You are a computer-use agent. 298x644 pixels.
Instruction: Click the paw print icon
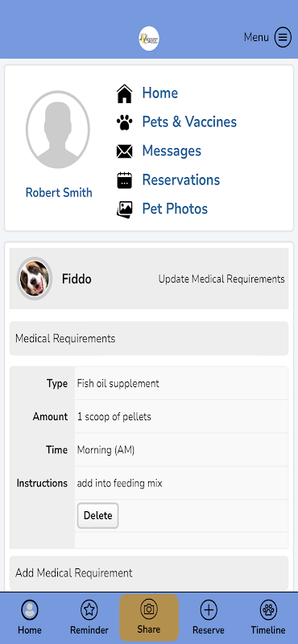tap(125, 122)
